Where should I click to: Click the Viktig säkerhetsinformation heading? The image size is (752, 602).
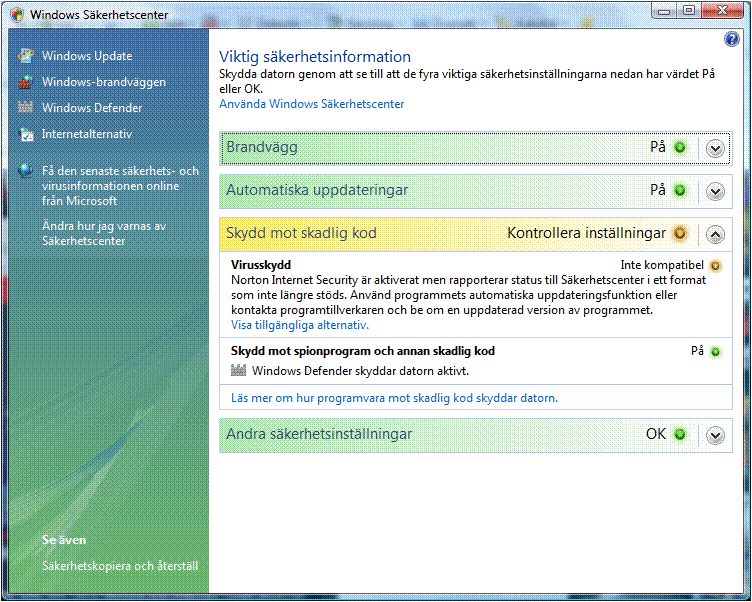point(315,57)
